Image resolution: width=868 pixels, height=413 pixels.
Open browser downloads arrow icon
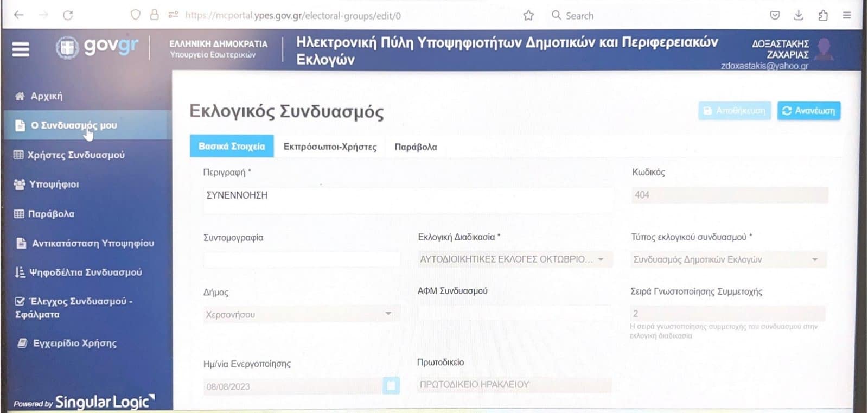[799, 15]
